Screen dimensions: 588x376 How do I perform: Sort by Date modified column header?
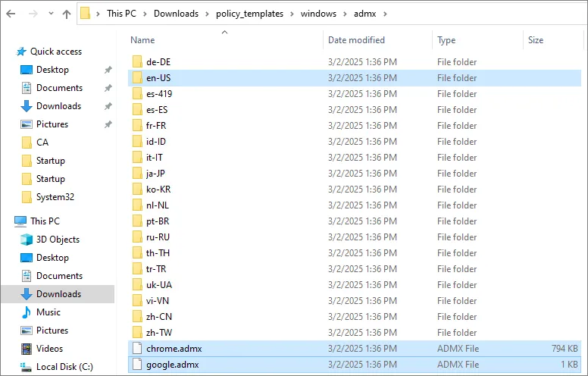[x=356, y=40]
